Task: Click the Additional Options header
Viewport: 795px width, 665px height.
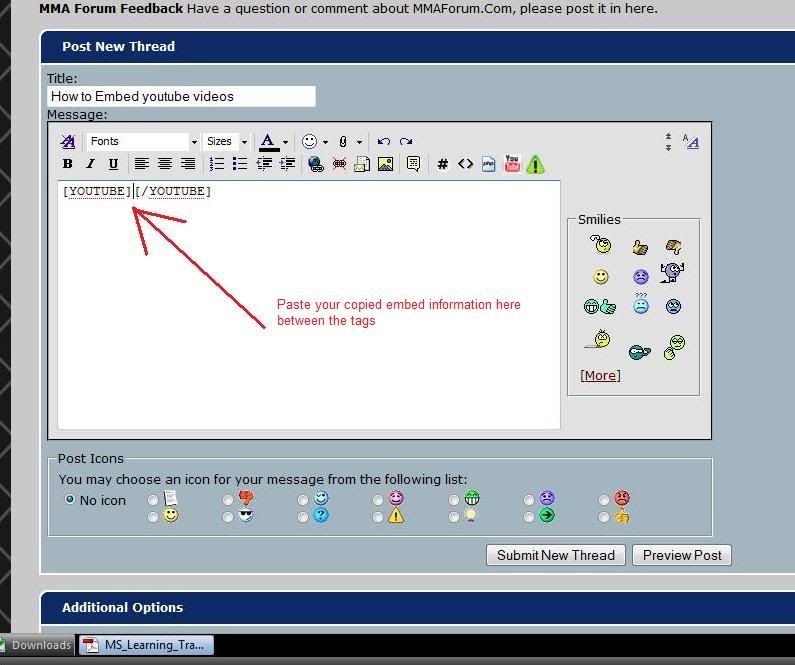Action: (123, 607)
